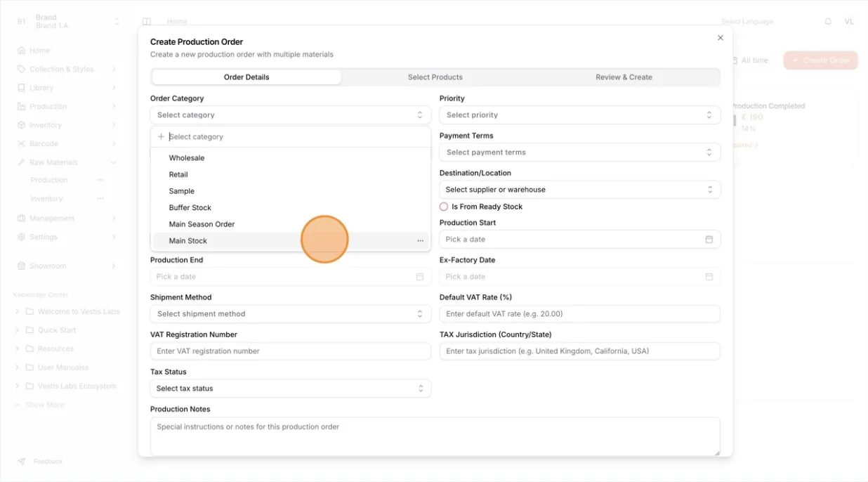This screenshot has width=868, height=482.
Task: Click the Create Order button
Action: coord(821,60)
